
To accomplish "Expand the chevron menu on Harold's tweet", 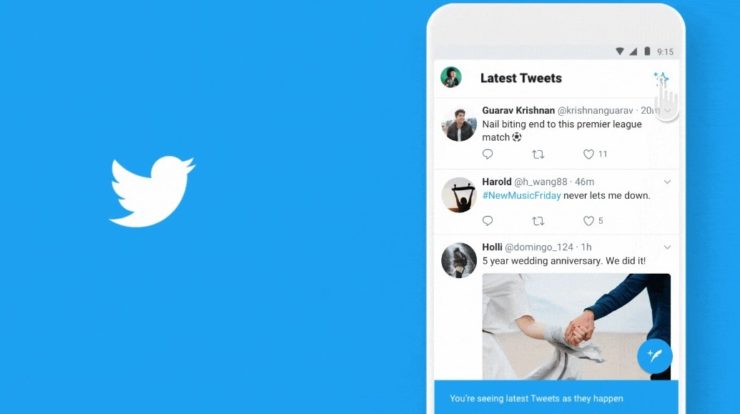I will 667,182.
